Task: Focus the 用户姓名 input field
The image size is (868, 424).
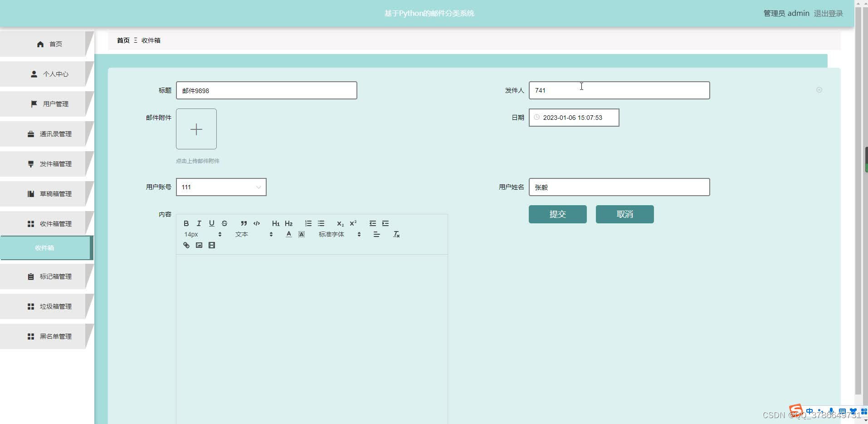Action: pyautogui.click(x=619, y=187)
